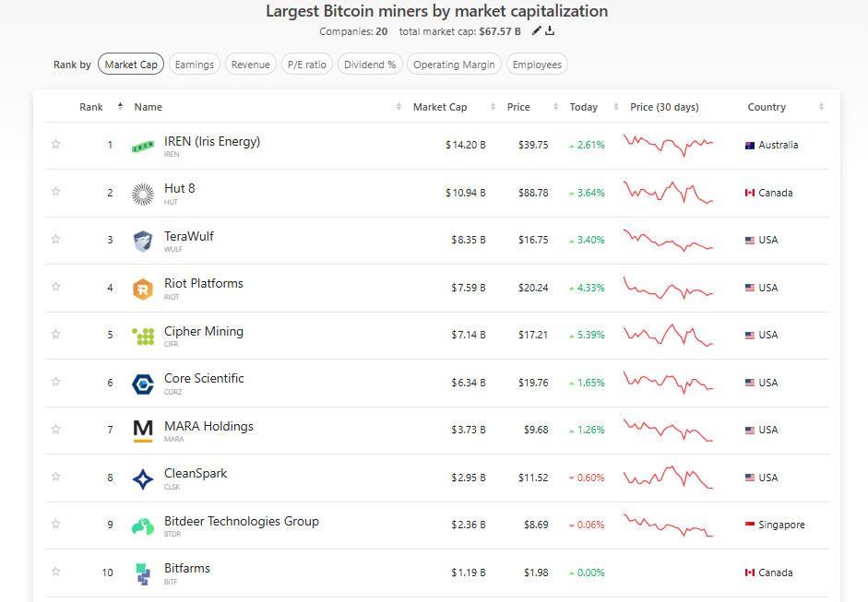Image resolution: width=868 pixels, height=602 pixels.
Task: Click the Riot Platforms price $20.24
Action: tap(533, 288)
